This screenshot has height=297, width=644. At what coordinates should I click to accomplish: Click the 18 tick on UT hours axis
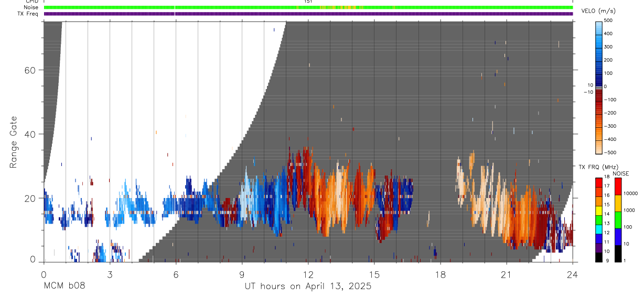[x=440, y=274]
